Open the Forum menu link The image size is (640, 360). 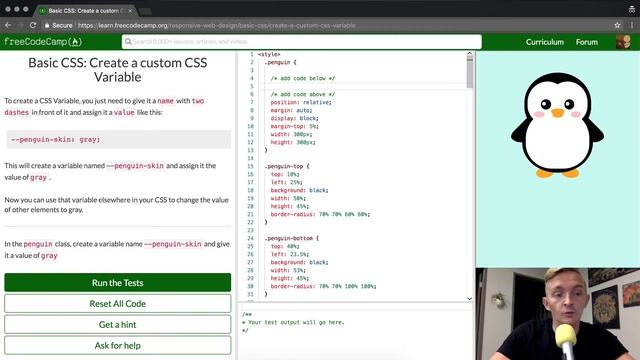tap(587, 42)
